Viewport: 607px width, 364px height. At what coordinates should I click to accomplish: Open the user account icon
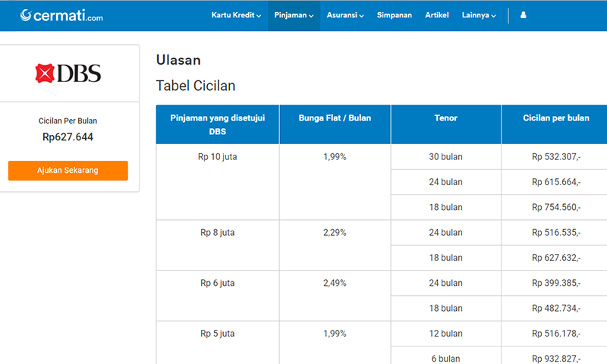523,15
